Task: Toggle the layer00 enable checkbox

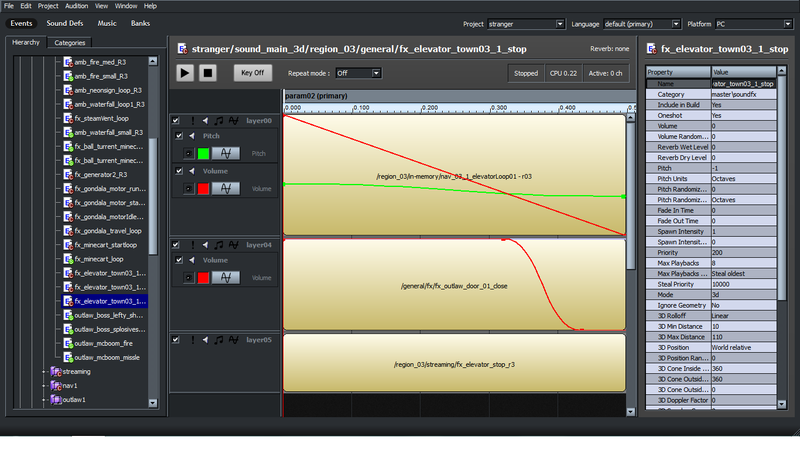Action: 176,120
